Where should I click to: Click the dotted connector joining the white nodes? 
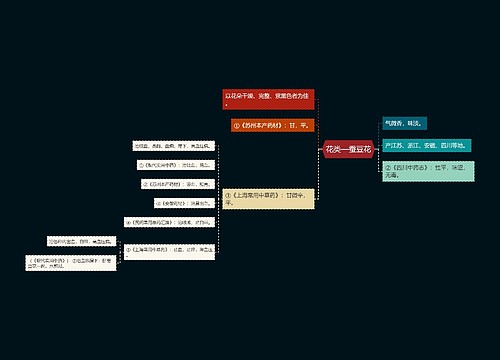click(219, 199)
